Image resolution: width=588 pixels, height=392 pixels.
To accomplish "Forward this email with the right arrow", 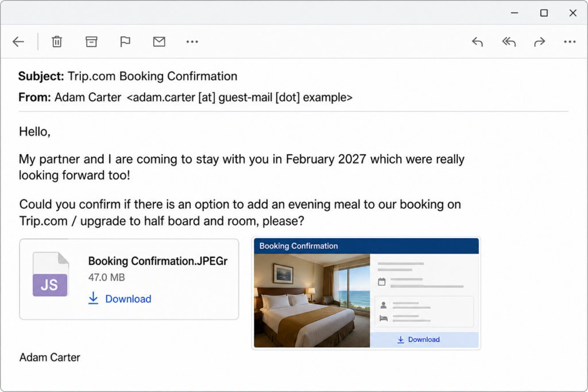I will (540, 41).
